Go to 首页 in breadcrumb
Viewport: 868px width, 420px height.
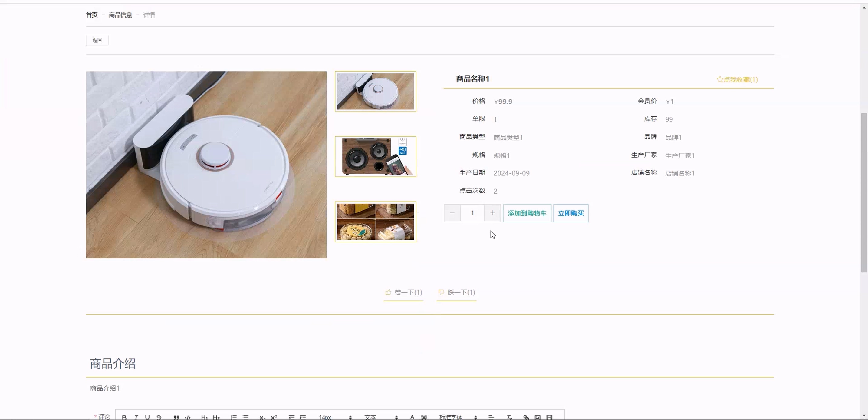92,15
